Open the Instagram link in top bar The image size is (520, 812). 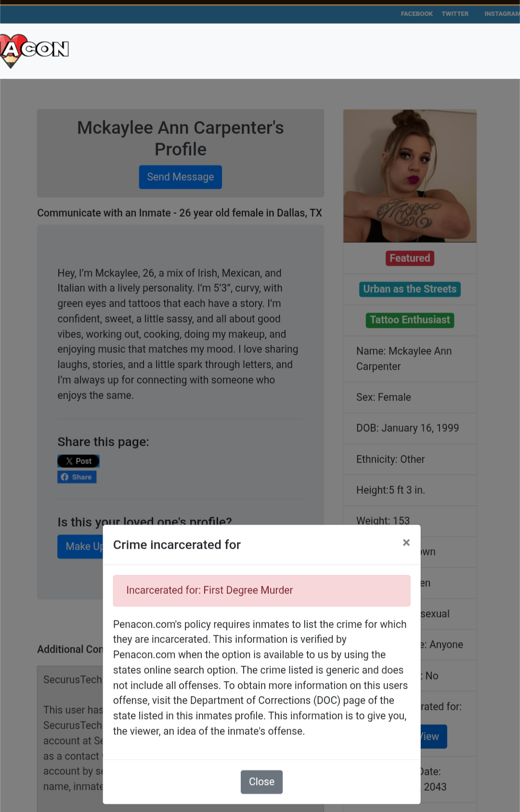coord(502,14)
